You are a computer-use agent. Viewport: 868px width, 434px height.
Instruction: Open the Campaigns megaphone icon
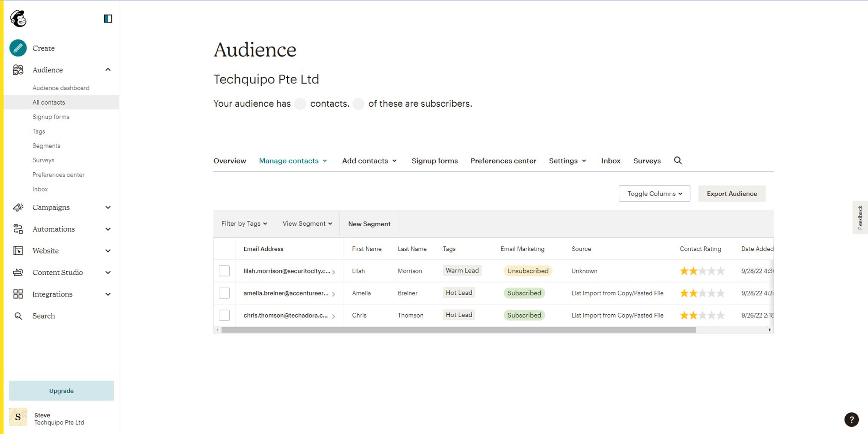point(18,207)
